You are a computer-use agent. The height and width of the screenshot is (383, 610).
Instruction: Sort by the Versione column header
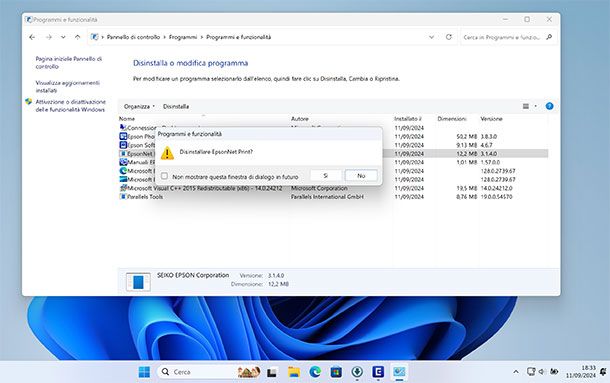point(491,119)
